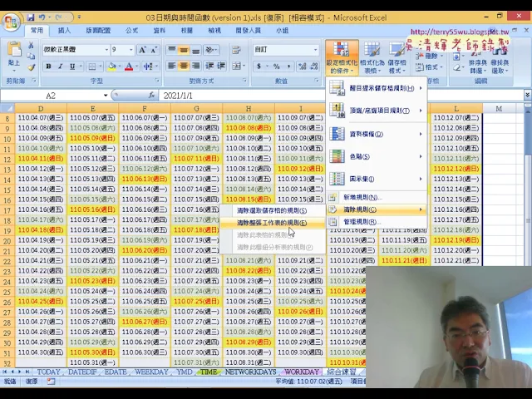Align text left
Image resolution: width=532 pixels, height=399 pixels.
pos(172,66)
